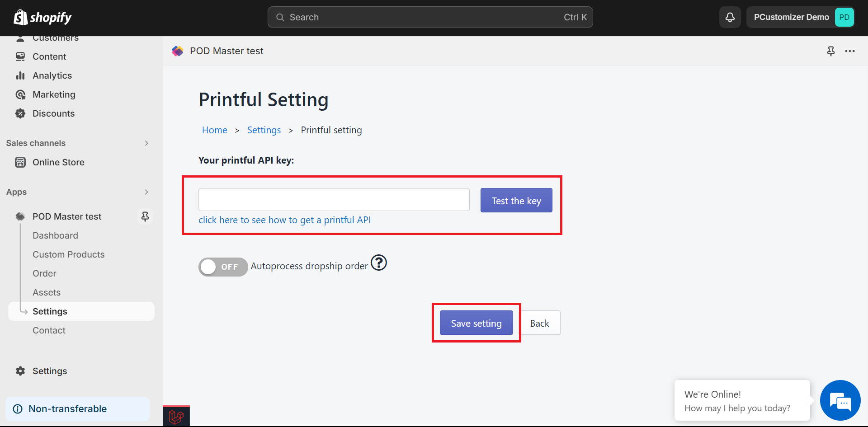868x427 pixels.
Task: Click Test the key button
Action: pyautogui.click(x=516, y=200)
